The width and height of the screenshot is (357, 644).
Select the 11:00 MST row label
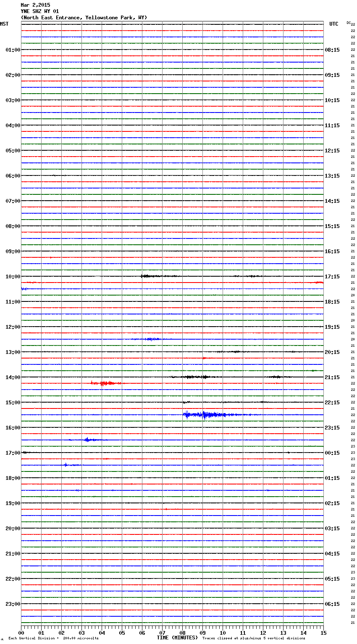click(13, 302)
